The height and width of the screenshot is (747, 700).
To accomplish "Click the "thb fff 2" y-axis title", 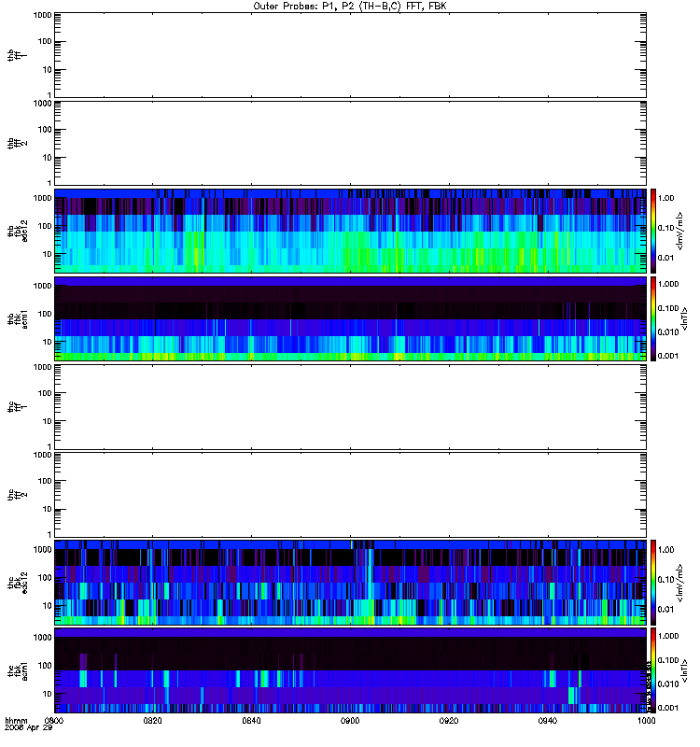I will coord(18,143).
